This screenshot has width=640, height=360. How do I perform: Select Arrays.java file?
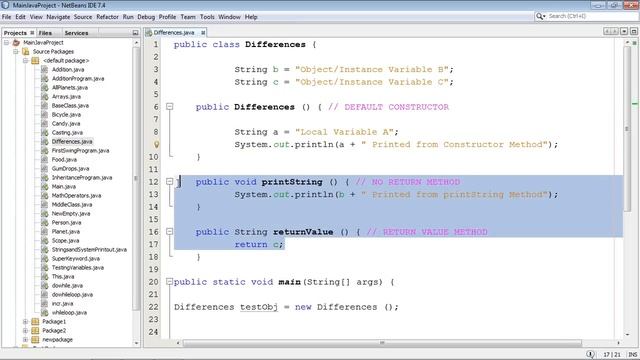pyautogui.click(x=66, y=96)
